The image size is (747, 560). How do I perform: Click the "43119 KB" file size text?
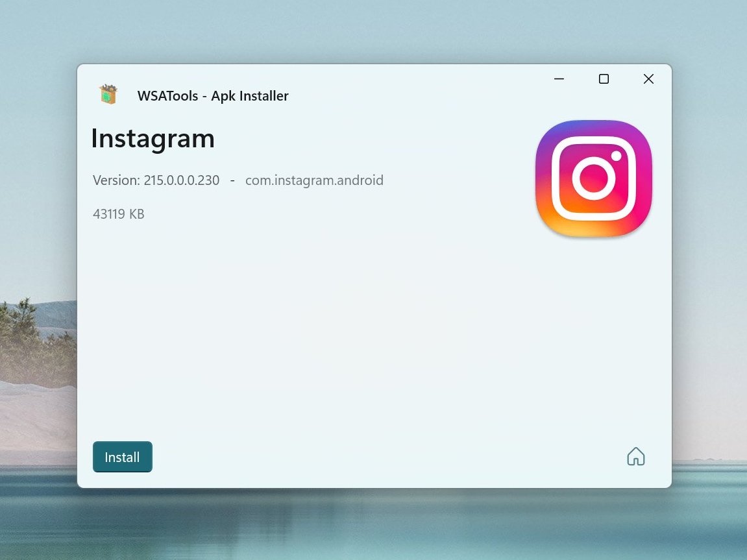pyautogui.click(x=119, y=214)
